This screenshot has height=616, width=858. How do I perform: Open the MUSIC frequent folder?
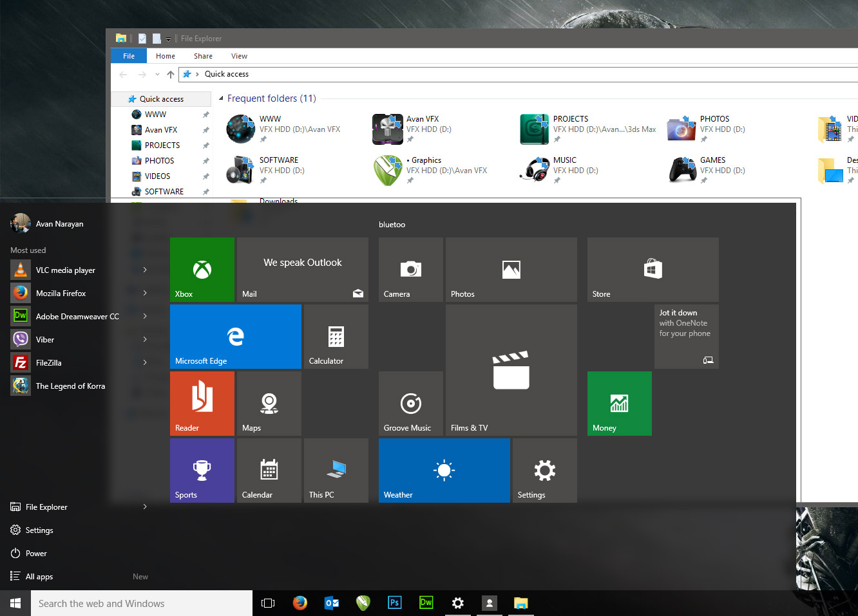point(560,170)
